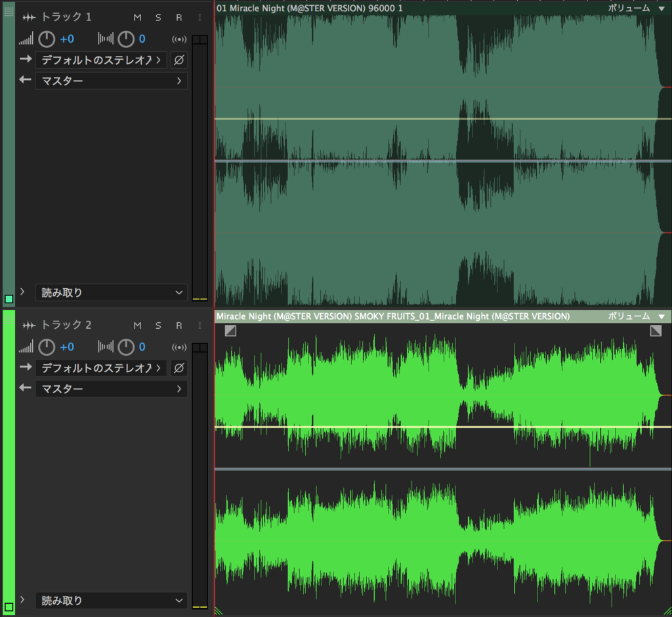
Task: Open Track 2 input selector デフォルトのステレオ入
Action: click(100, 368)
